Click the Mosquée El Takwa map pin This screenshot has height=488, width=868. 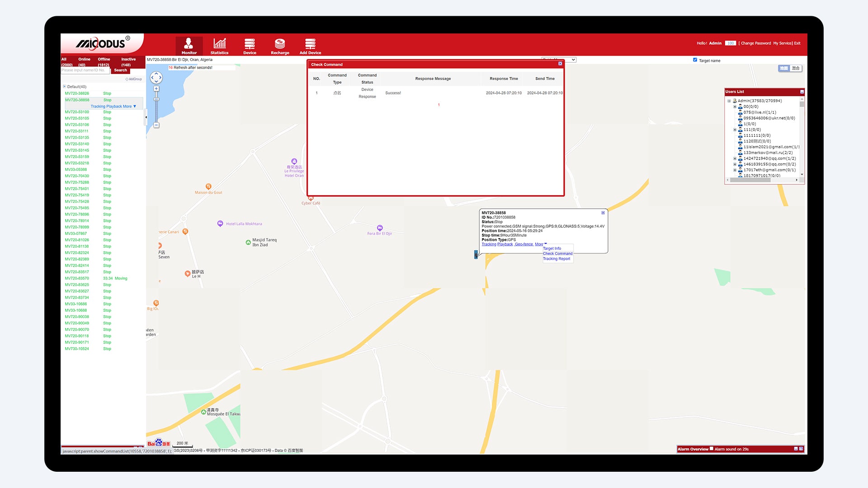pyautogui.click(x=203, y=412)
